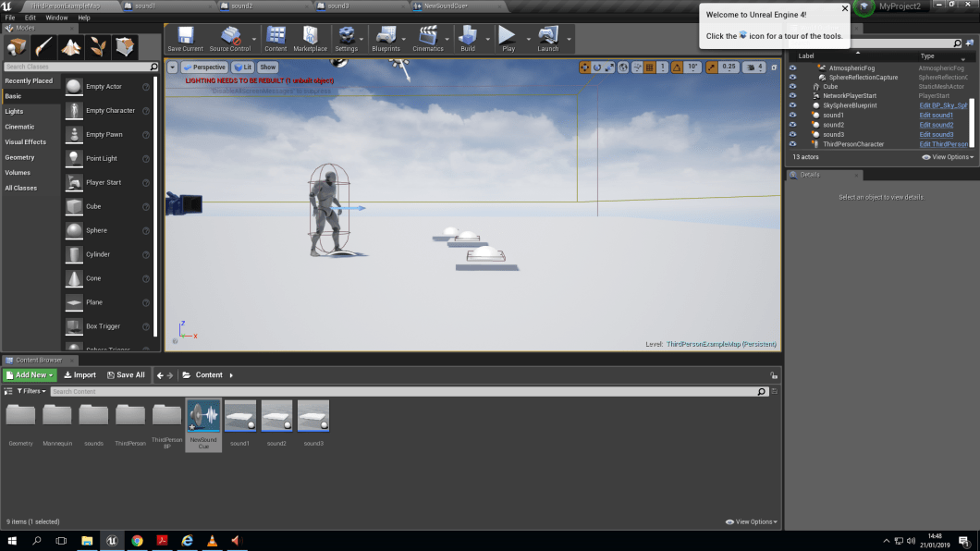Open the Settings toolbar icon
980x551 pixels.
(x=347, y=39)
